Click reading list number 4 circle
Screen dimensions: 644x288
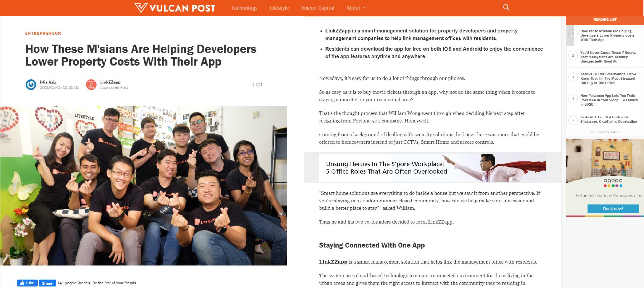click(x=573, y=98)
